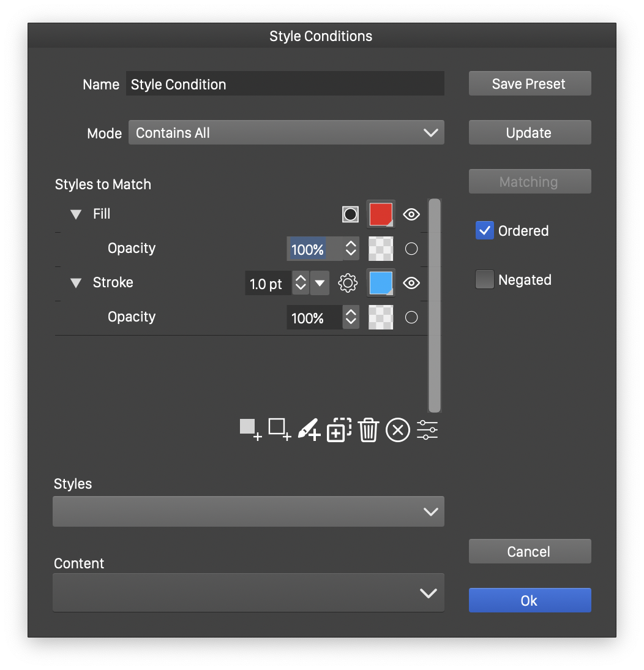
Task: Uncheck the Ordered checkbox
Action: pyautogui.click(x=484, y=231)
